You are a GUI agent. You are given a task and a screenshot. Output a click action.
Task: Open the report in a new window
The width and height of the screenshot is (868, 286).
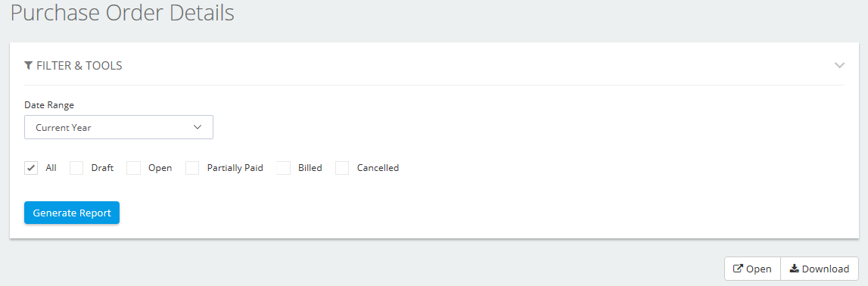click(752, 269)
